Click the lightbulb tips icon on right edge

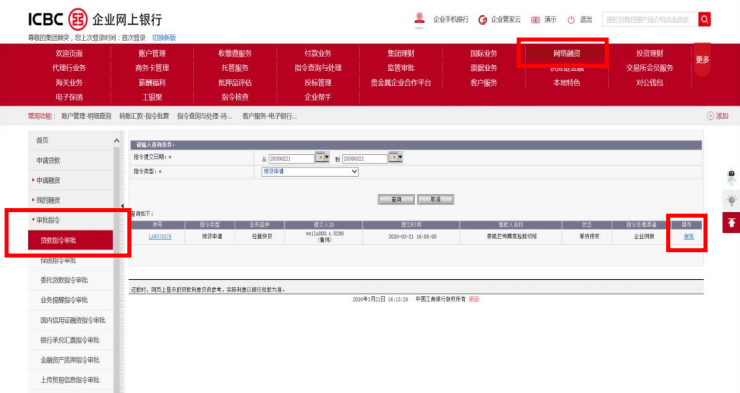coord(732,200)
